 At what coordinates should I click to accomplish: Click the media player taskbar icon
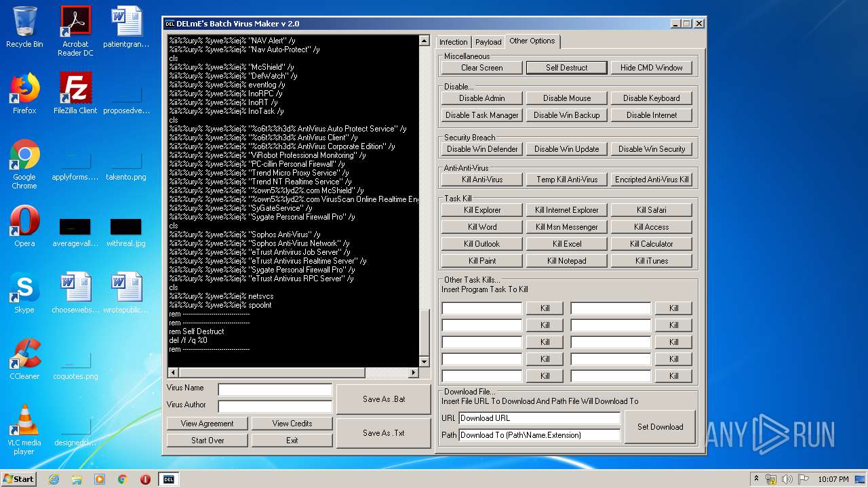100,479
